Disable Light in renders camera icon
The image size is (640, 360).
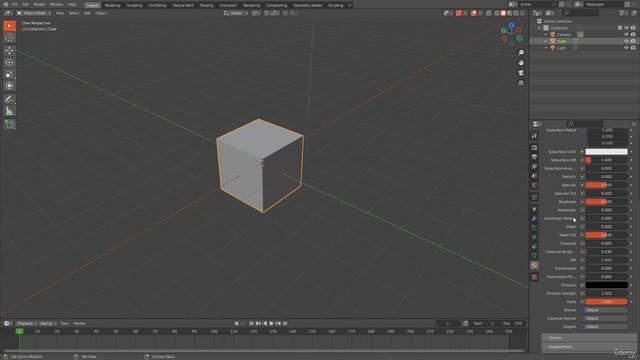(633, 48)
